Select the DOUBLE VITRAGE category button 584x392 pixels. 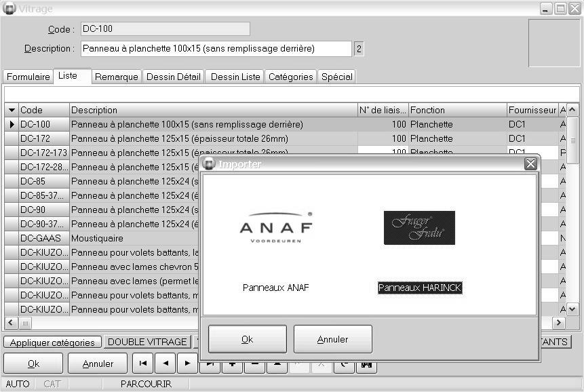pyautogui.click(x=147, y=342)
